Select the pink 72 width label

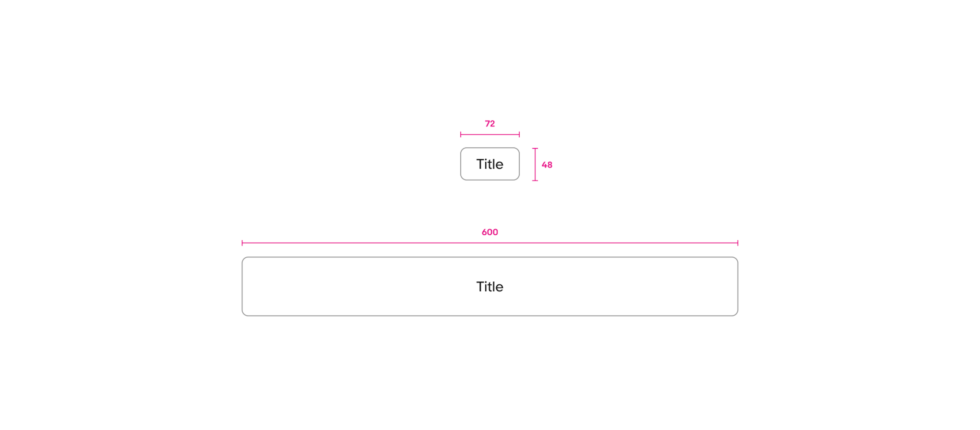[x=490, y=124]
